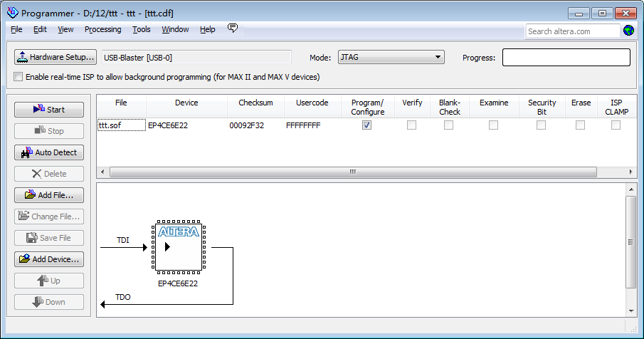644x339 pixels.
Task: Click the usercode value FFFFFFFF
Action: [x=303, y=125]
